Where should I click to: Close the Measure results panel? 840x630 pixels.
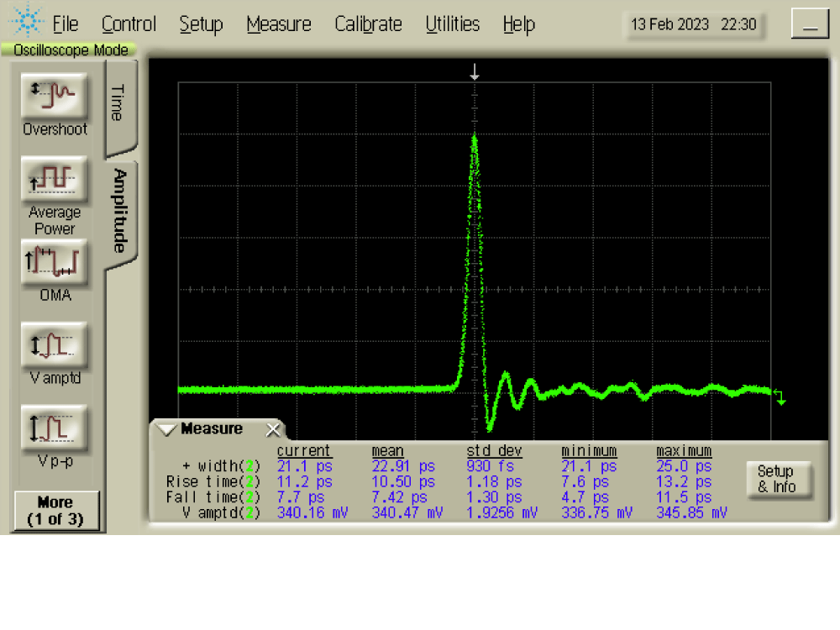273,429
